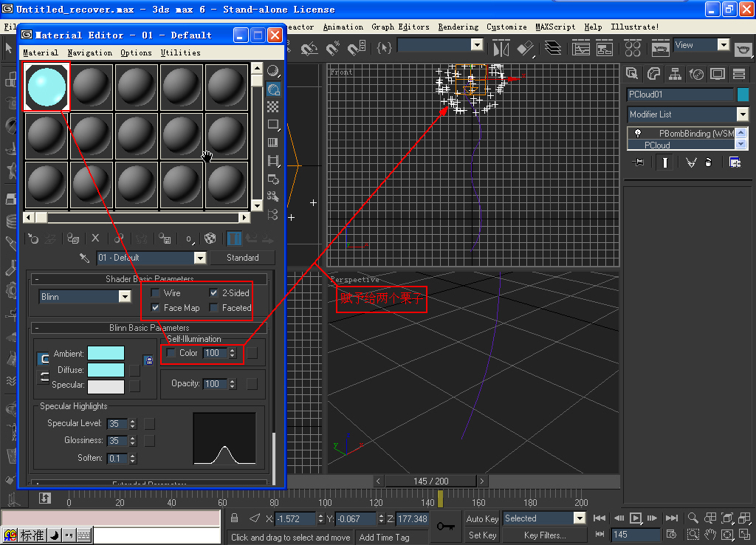The image size is (756, 545).
Task: Open the Utilities menu in Material Editor
Action: click(180, 52)
